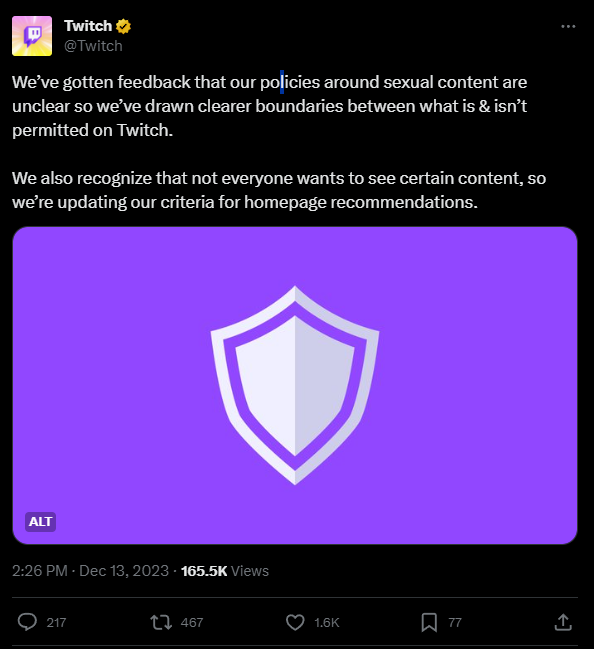
Task: Bookmark the tweet with the bookmark icon
Action: tap(429, 622)
